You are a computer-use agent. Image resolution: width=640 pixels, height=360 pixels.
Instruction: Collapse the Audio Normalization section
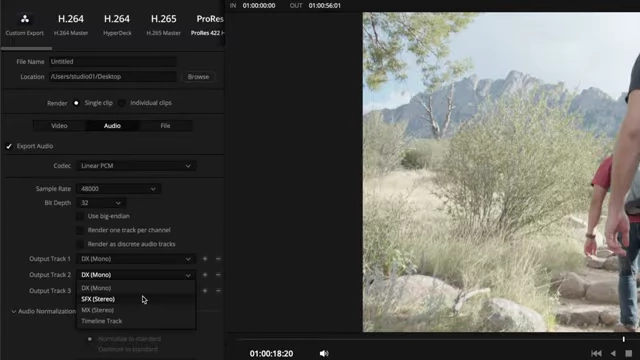click(13, 311)
